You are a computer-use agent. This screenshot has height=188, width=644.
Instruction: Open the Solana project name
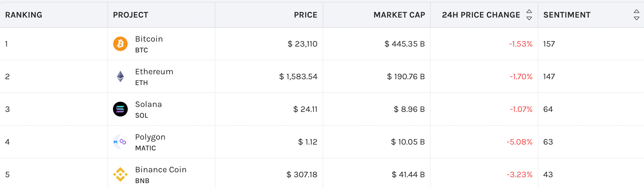click(x=148, y=104)
